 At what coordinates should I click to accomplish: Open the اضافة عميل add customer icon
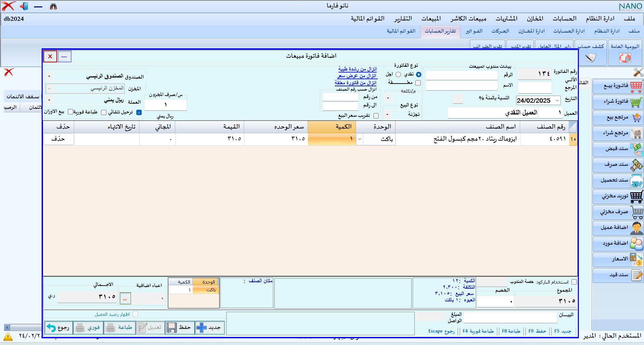click(636, 228)
